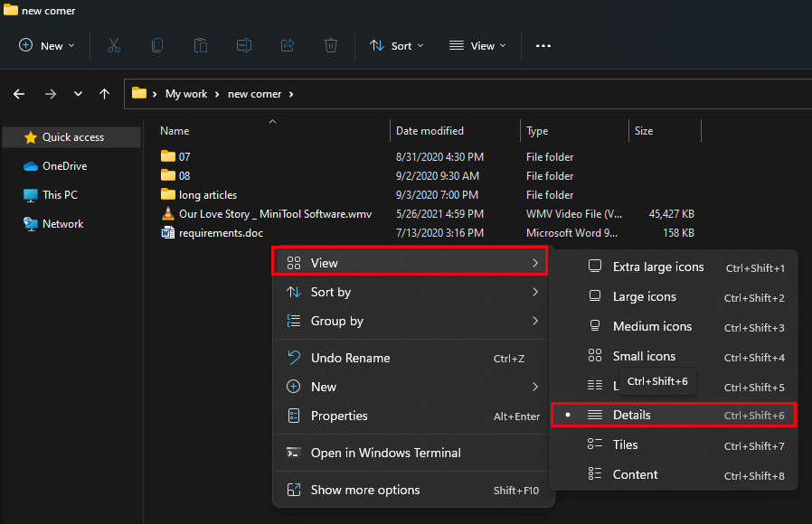Sort by the Size column header
Screen dimensions: 812x524
(644, 131)
